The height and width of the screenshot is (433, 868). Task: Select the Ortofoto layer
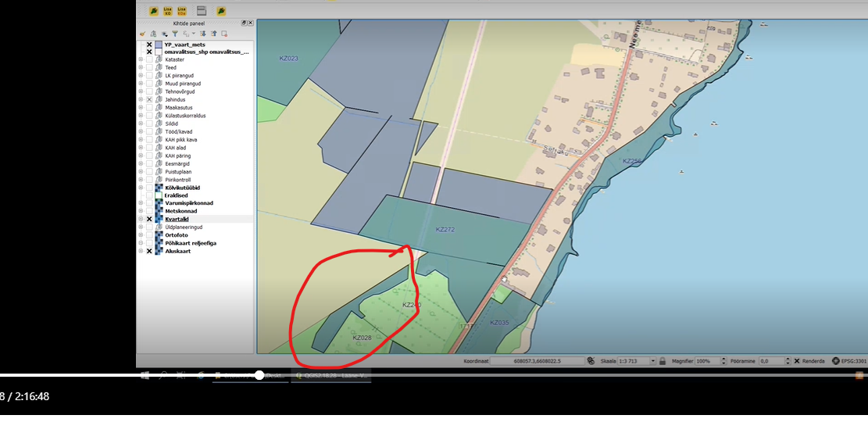[x=177, y=235]
